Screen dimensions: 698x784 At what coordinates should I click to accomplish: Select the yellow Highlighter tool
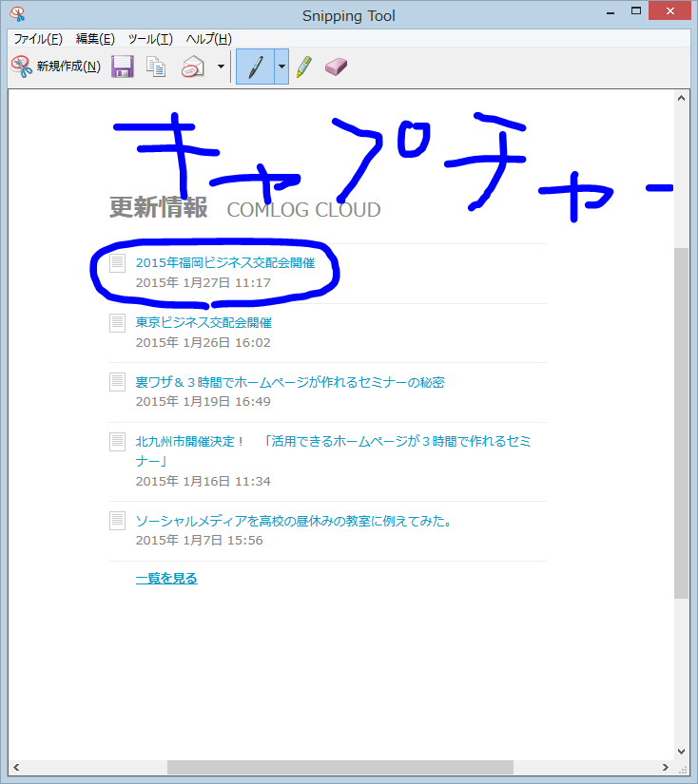pos(303,67)
